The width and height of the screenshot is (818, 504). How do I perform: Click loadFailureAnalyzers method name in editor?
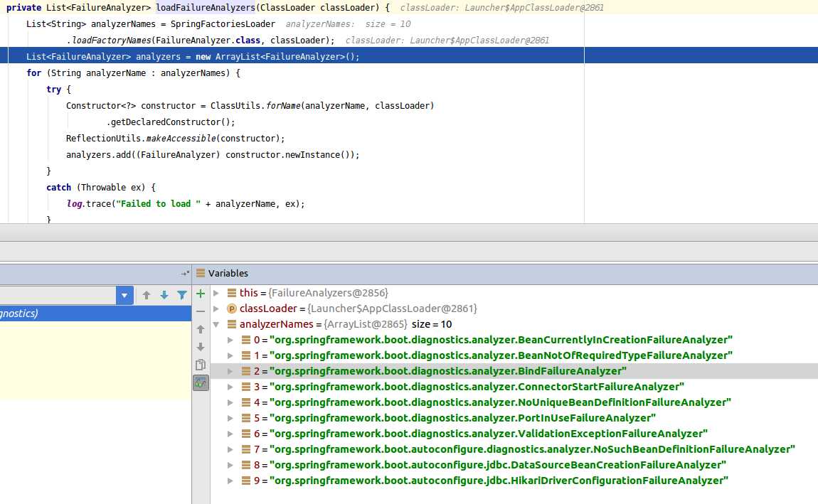tap(206, 7)
